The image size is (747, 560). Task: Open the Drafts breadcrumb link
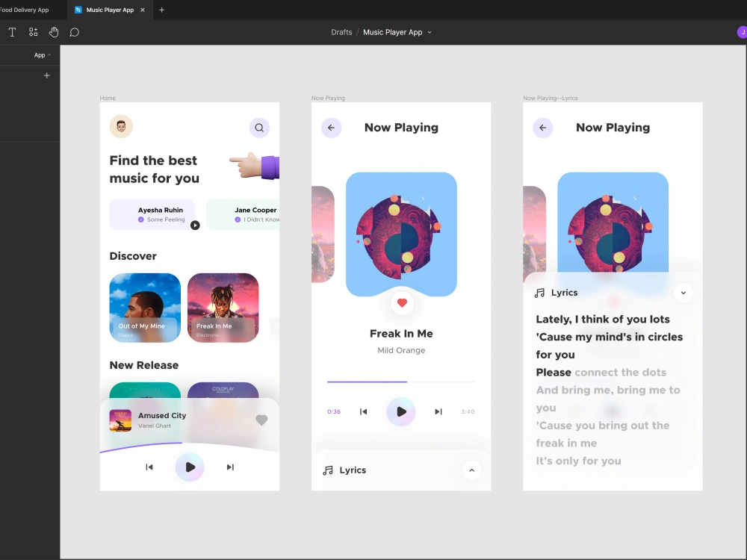341,32
